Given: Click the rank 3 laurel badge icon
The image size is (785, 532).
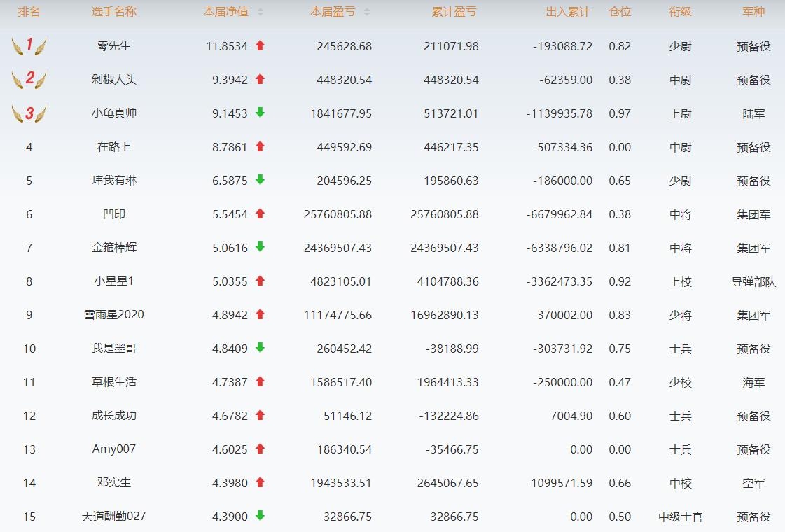Looking at the screenshot, I should [29, 113].
